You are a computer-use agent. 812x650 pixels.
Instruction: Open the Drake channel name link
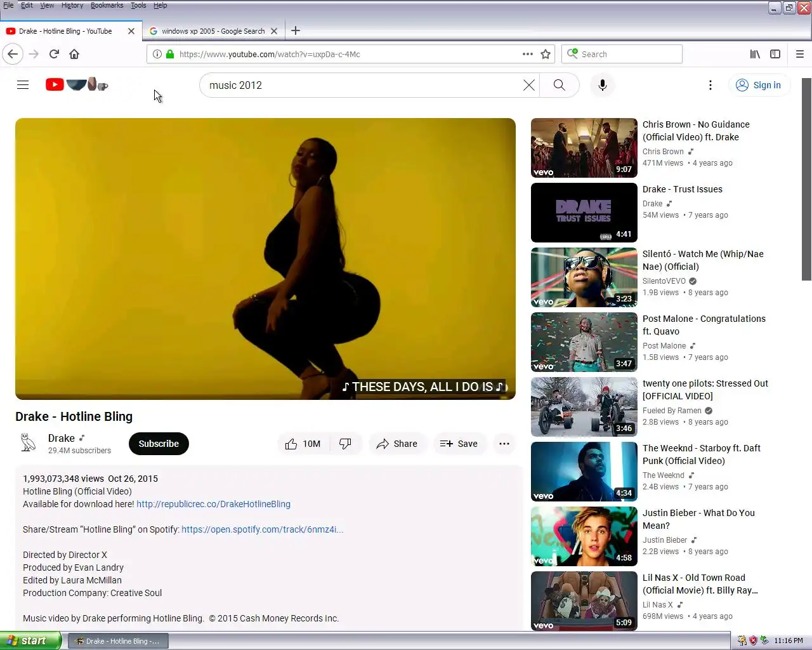[62, 438]
